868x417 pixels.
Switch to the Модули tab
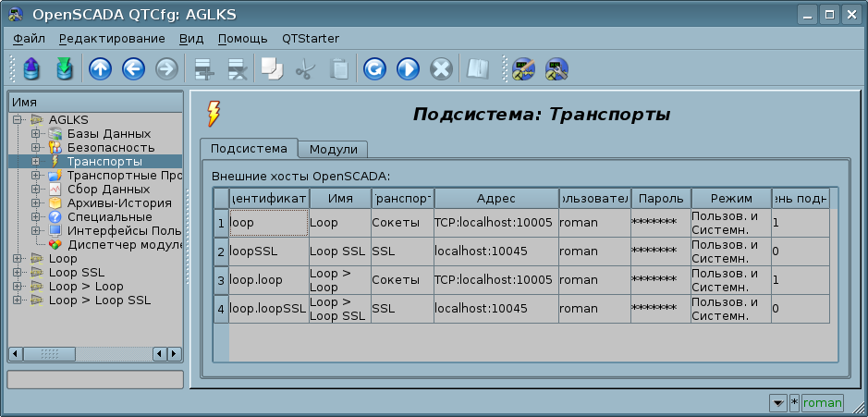tap(333, 150)
